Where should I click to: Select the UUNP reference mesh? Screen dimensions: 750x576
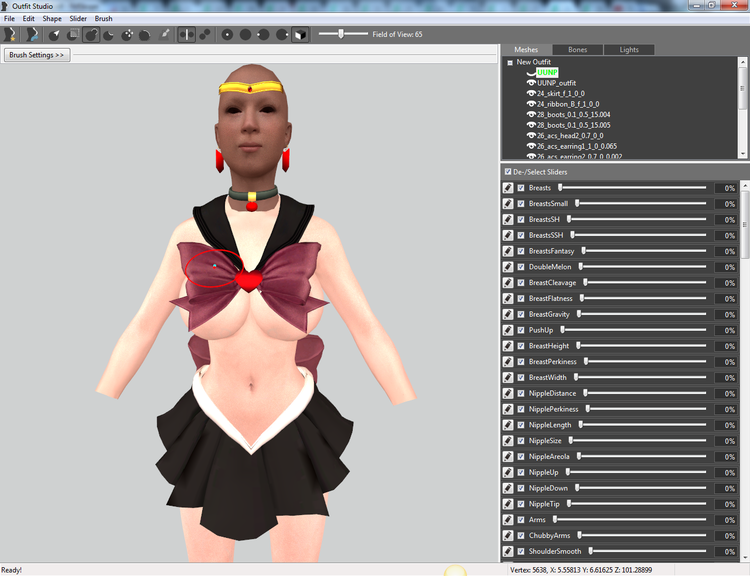point(547,72)
